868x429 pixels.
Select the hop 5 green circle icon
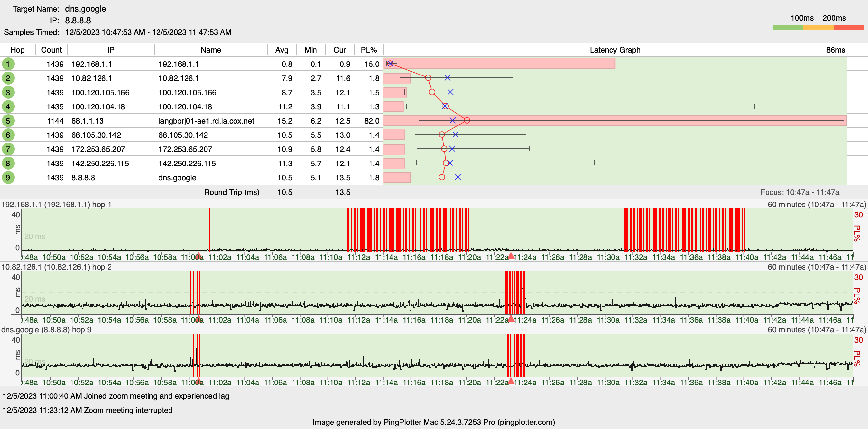[8, 121]
